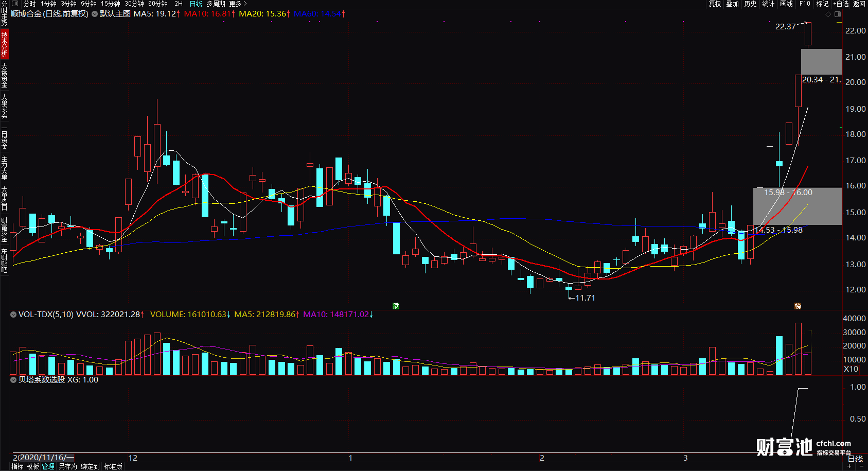Image resolution: width=868 pixels, height=471 pixels.
Task: Open F10 company information
Action: [x=805, y=4]
